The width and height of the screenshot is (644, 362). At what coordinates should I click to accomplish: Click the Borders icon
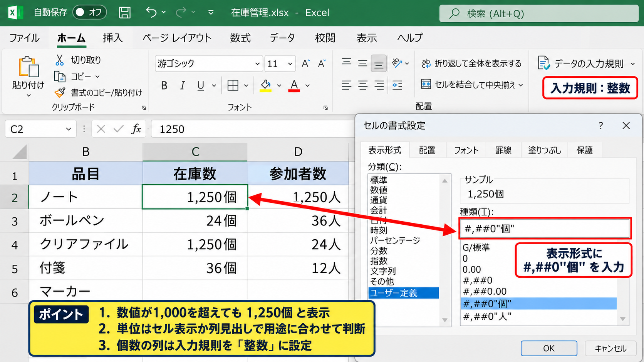(x=233, y=85)
